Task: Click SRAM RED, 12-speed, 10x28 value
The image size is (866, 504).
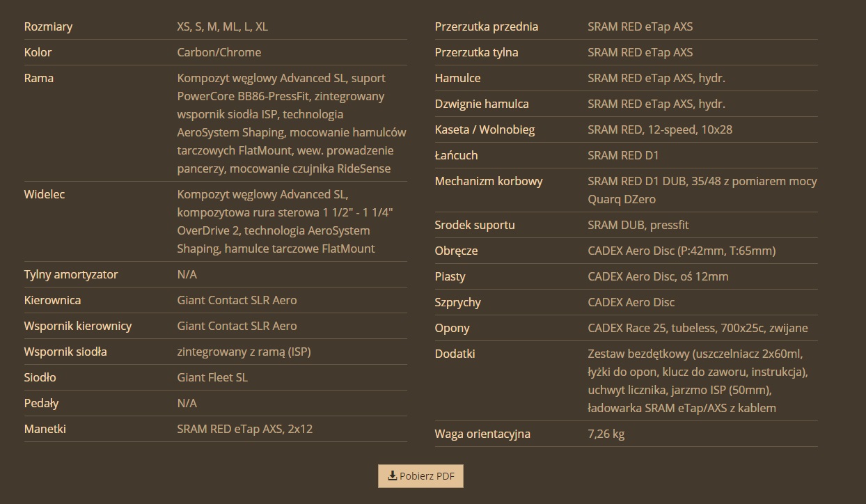Action: (660, 129)
